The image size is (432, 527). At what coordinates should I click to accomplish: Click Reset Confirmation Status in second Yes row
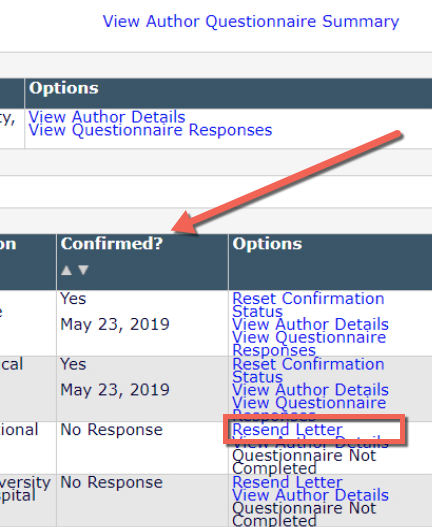308,370
